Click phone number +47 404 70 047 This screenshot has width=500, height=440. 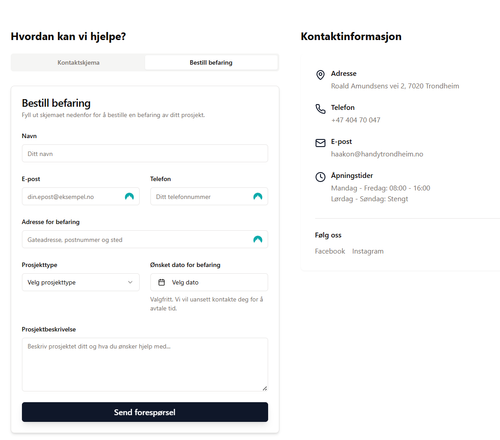pyautogui.click(x=355, y=120)
